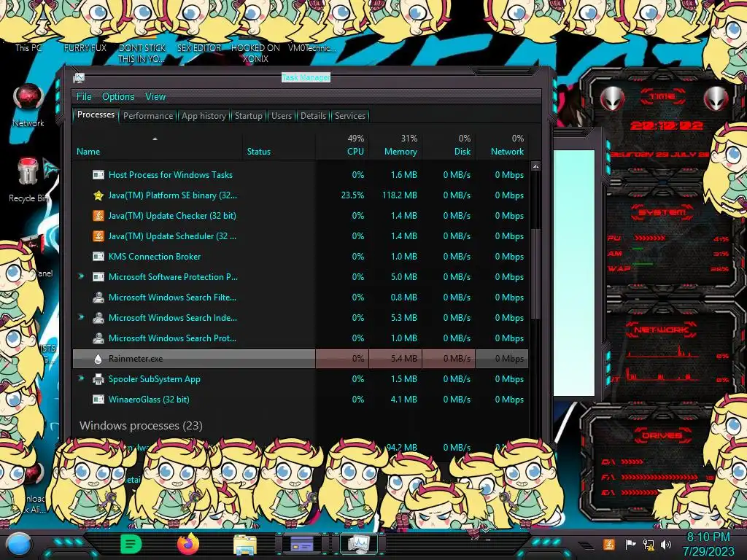Click the right alien head in the Rainmeter skin
Viewport: 747px width, 560px height.
pyautogui.click(x=716, y=98)
